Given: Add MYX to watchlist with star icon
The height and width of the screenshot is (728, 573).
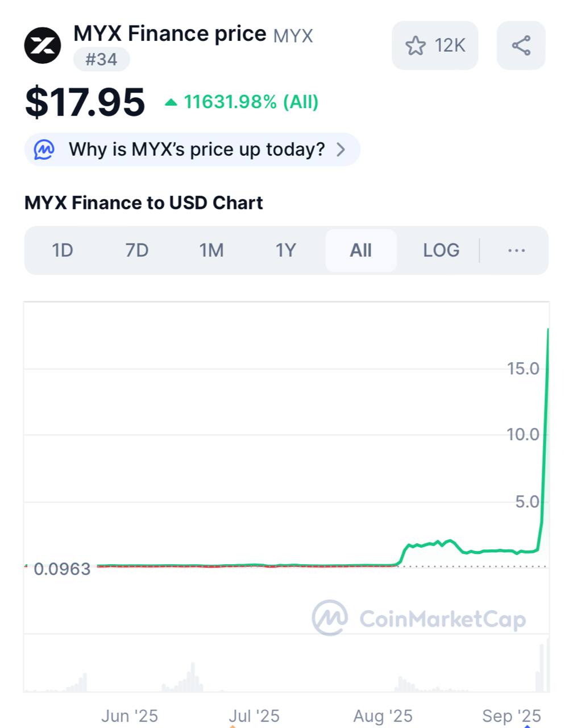Looking at the screenshot, I should pyautogui.click(x=416, y=45).
